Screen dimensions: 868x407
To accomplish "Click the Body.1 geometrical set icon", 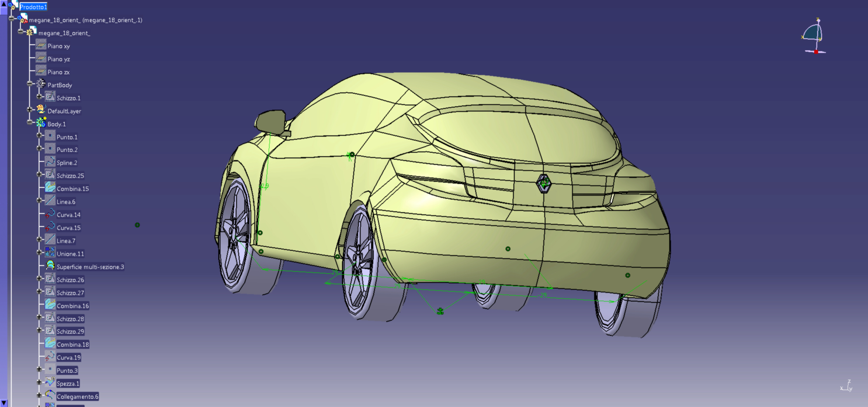I will [x=41, y=123].
